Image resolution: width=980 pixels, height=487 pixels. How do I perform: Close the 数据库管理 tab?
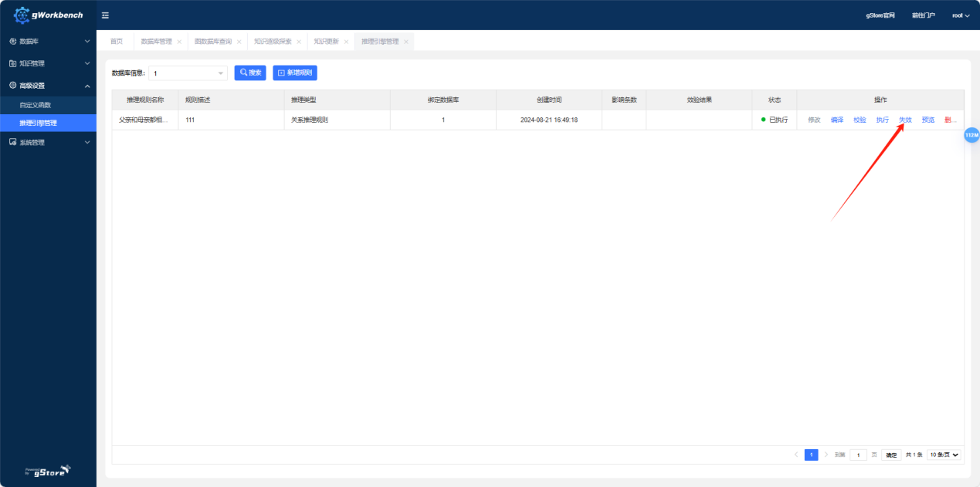pyautogui.click(x=179, y=42)
